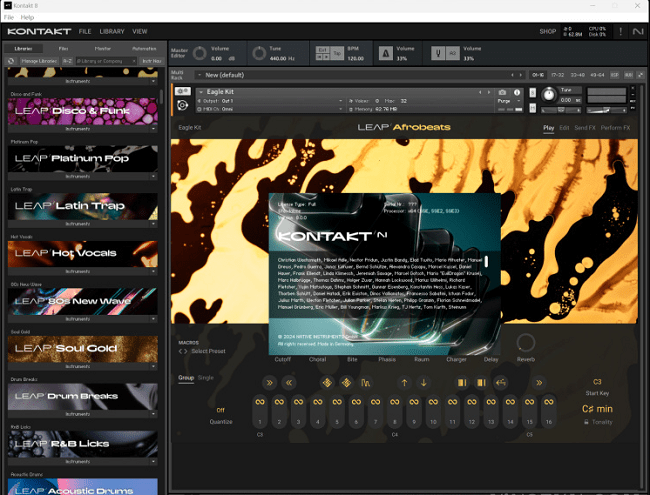
Task: Click the down arrow icon above the pads
Action: 423,382
